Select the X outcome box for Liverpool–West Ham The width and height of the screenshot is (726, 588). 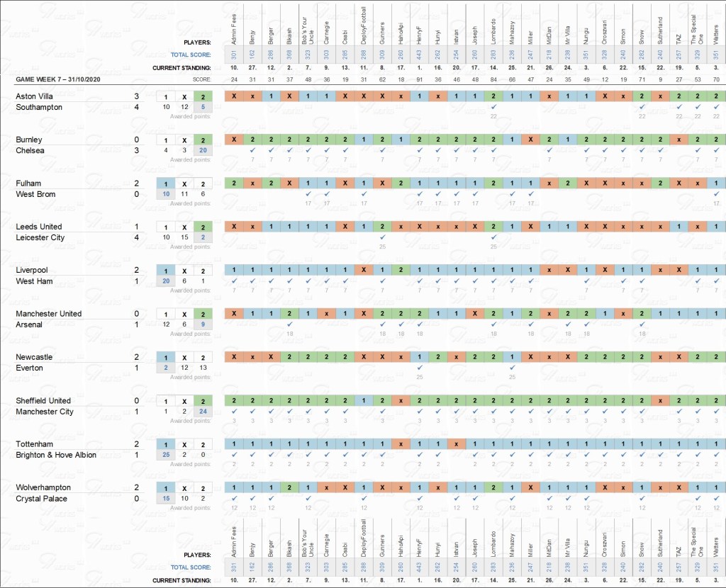(x=184, y=271)
